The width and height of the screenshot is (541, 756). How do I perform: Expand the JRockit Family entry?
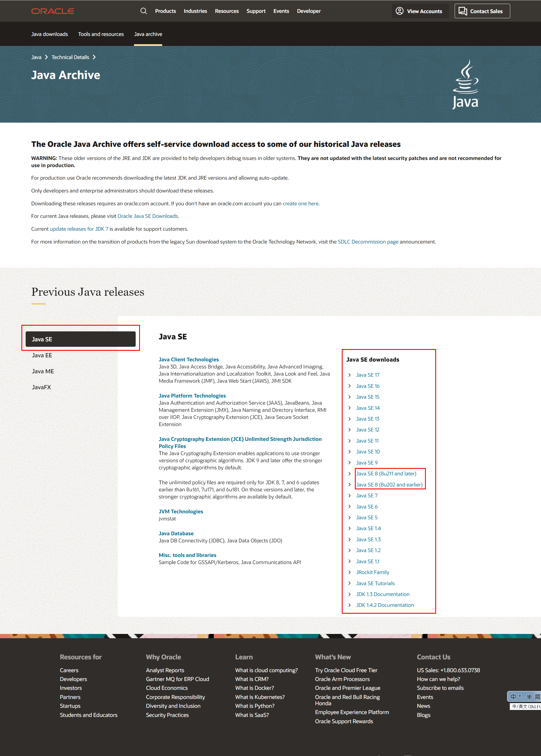click(373, 572)
